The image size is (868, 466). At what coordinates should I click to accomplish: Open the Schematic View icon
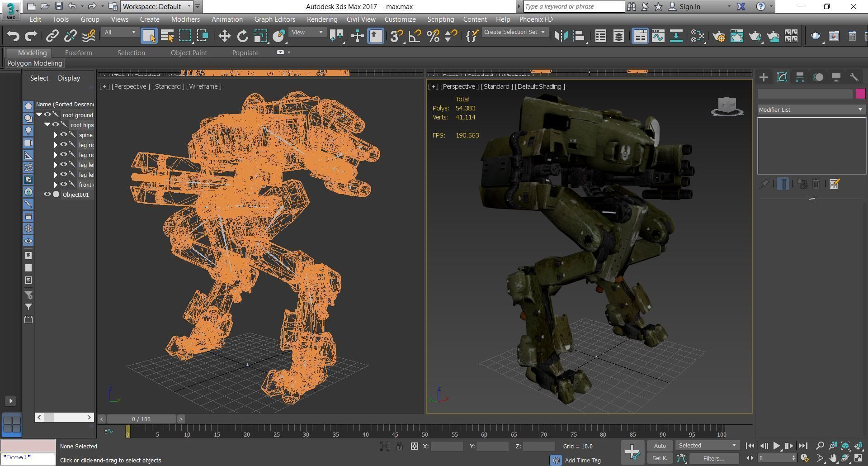[676, 36]
